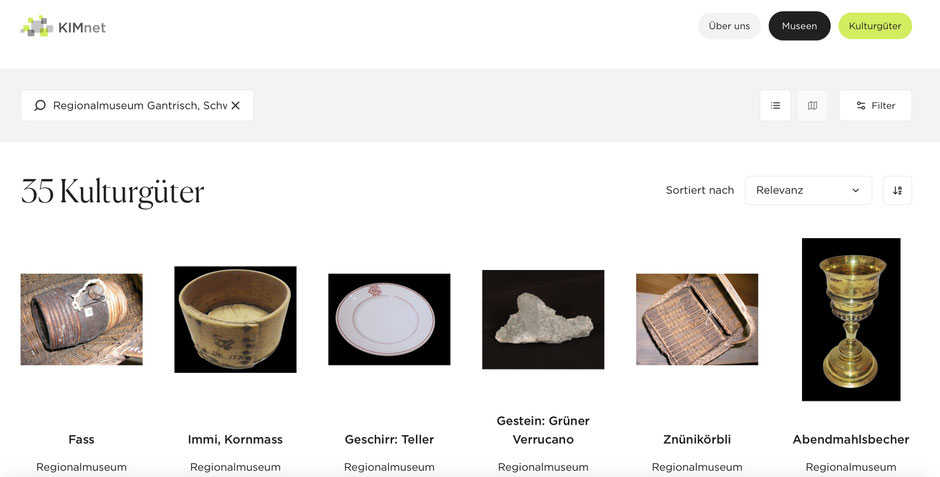This screenshot has height=477, width=940.
Task: Click the Abendmahlsbecher title link
Action: (x=851, y=439)
